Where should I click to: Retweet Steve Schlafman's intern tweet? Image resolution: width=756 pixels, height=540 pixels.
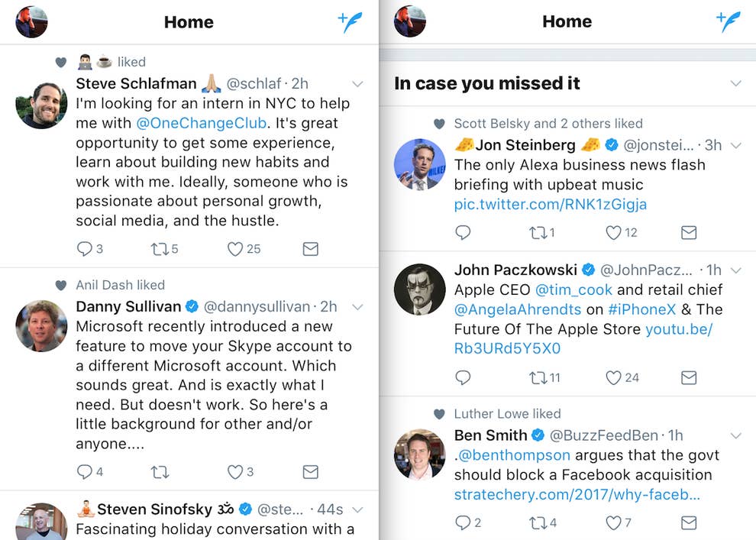[x=160, y=249]
